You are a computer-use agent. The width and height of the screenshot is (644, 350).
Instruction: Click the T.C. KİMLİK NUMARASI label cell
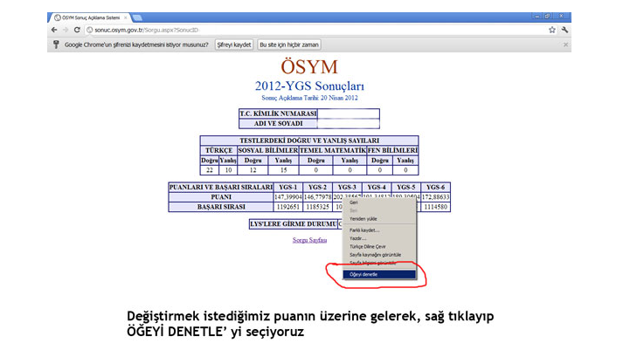(x=279, y=113)
